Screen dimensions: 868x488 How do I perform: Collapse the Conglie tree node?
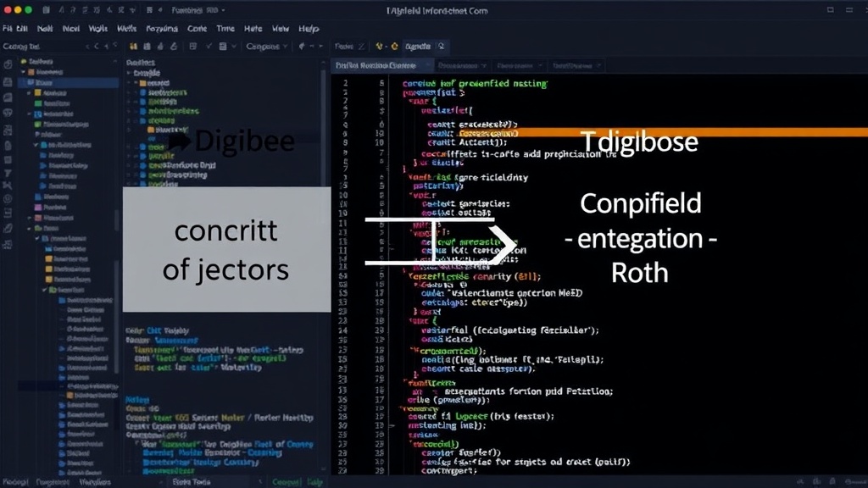130,73
